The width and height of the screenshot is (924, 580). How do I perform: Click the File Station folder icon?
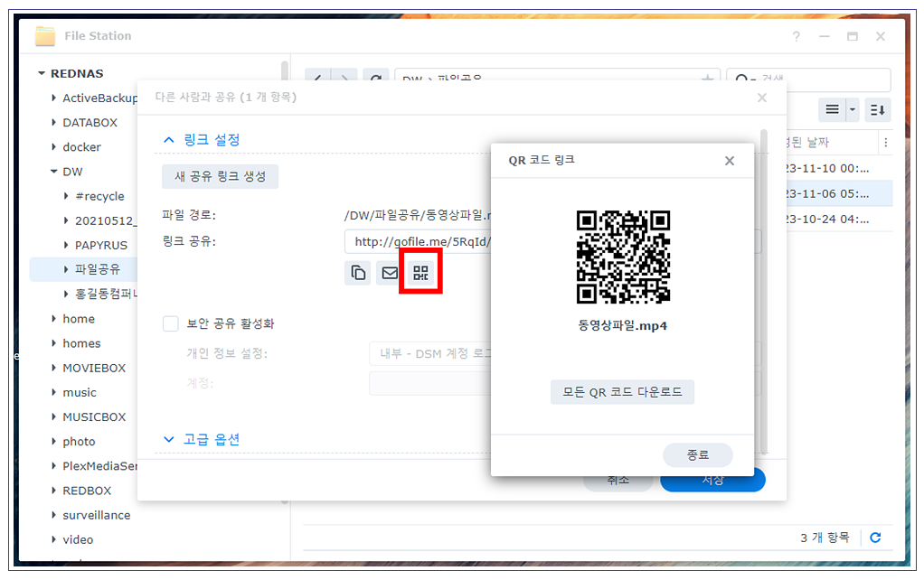45,36
